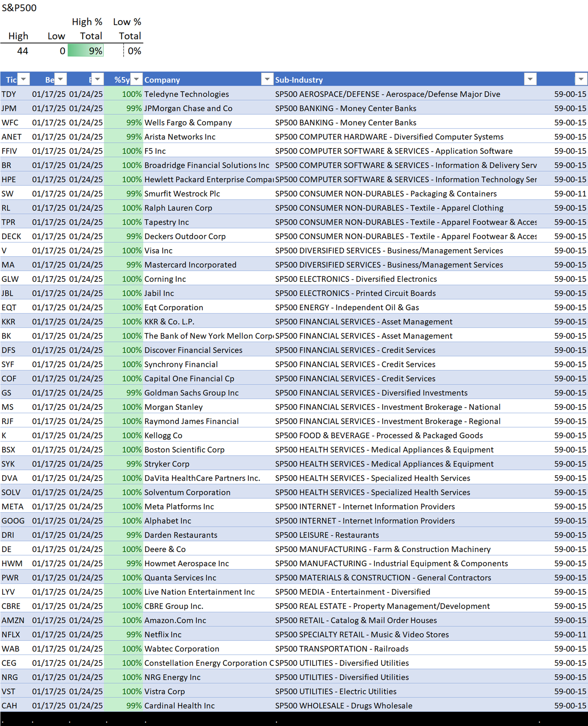Click the High % Total green data bar

pyautogui.click(x=86, y=51)
